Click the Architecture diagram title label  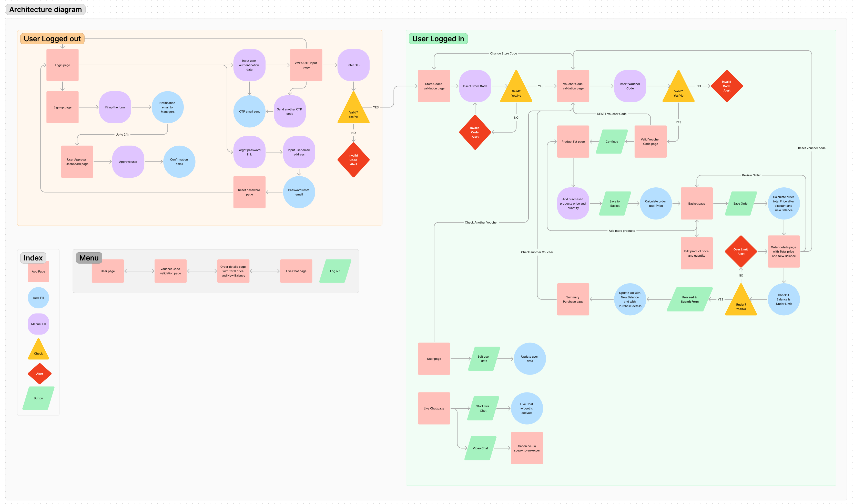(46, 9)
